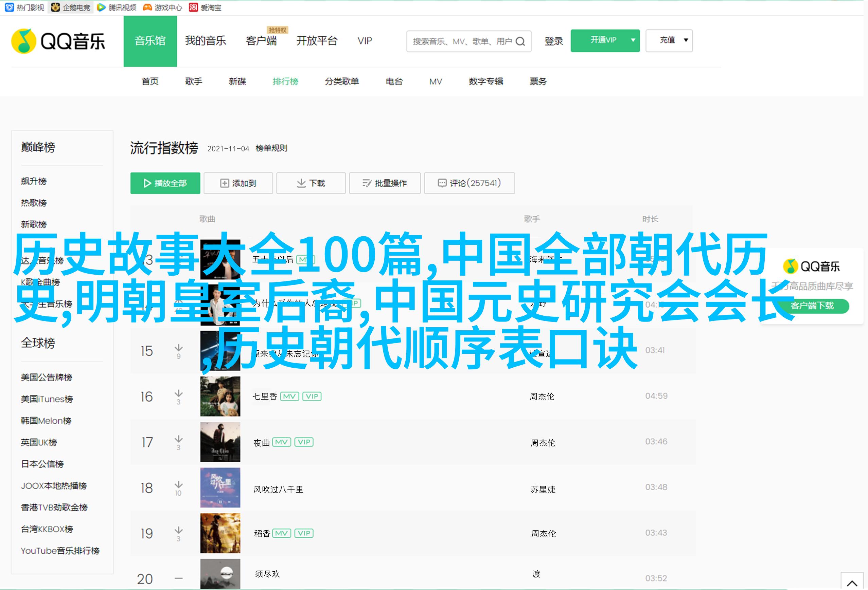Viewport: 868px width, 590px height.
Task: Click VIP badge next to 稻香
Action: coord(304,533)
